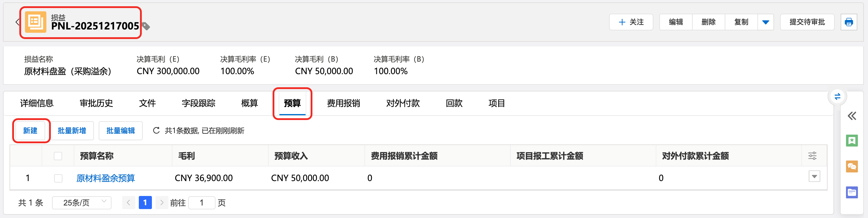This screenshot has width=868, height=218.
Task: Collapse the right sidebar with double chevron
Action: [x=851, y=116]
